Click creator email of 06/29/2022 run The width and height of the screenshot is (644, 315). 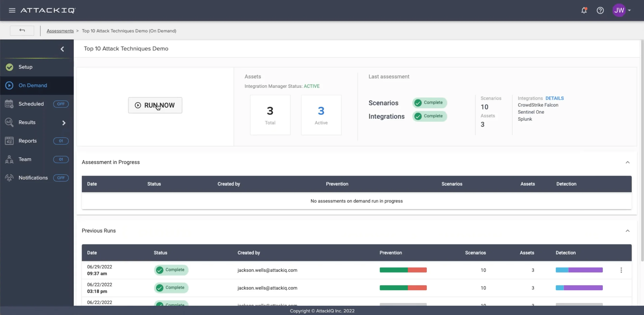[267, 270]
